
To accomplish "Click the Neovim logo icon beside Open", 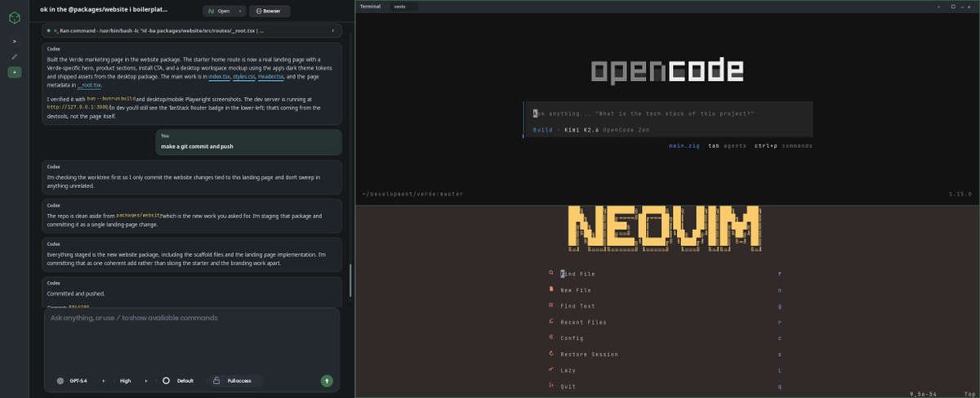I will tap(211, 11).
